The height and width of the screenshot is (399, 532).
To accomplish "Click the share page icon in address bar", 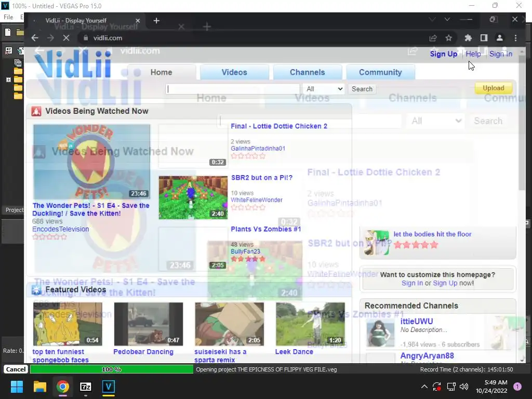I will (433, 38).
